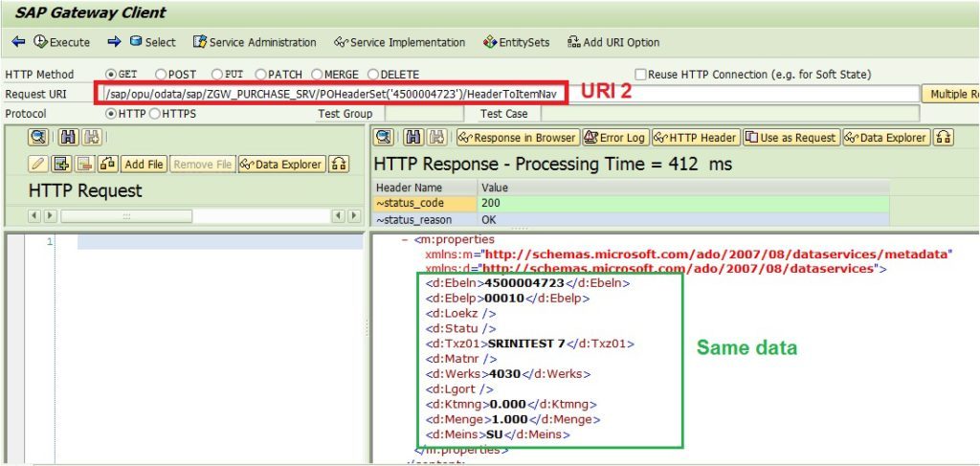Screen dimensions: 980x466
Task: Click the HTTP Header button
Action: [696, 138]
